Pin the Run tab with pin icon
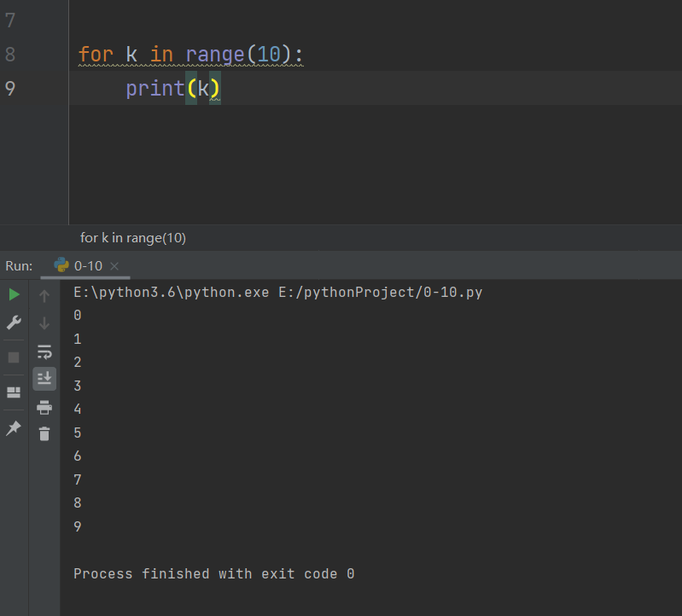Image resolution: width=682 pixels, height=616 pixels. 14,428
